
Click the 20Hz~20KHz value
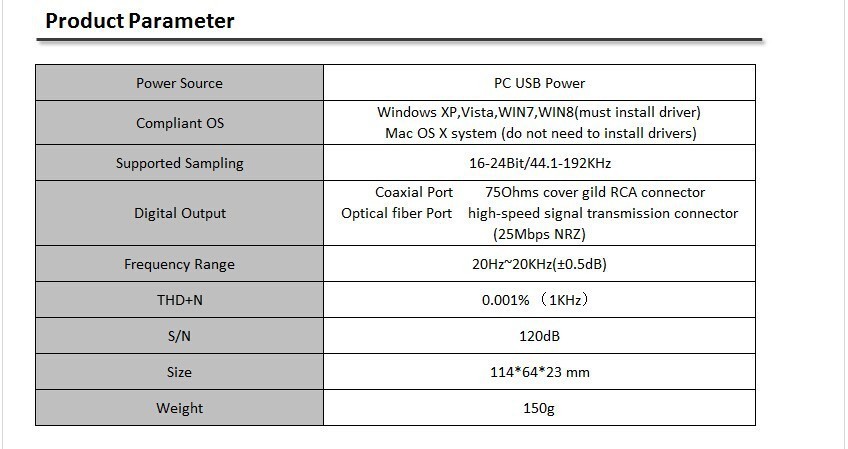tap(539, 264)
